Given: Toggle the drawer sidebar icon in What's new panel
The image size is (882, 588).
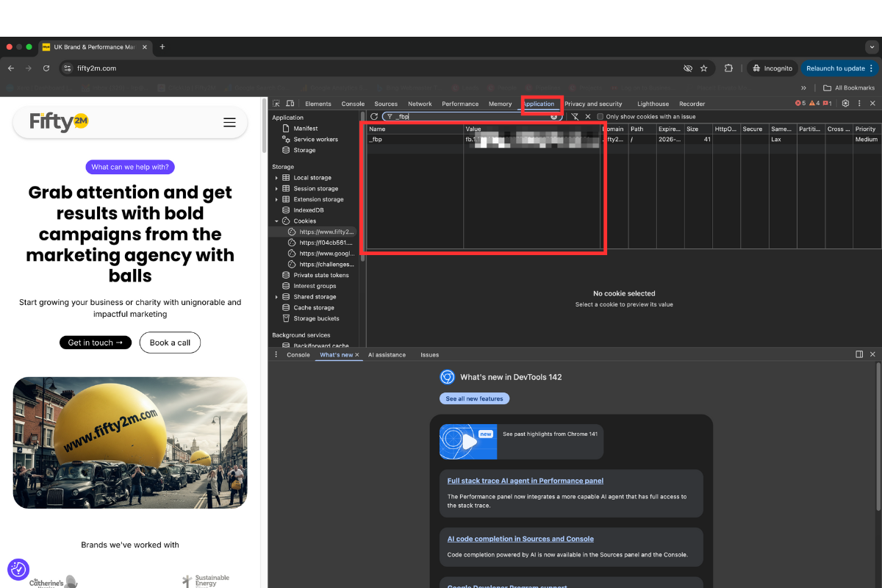Looking at the screenshot, I should (859, 354).
